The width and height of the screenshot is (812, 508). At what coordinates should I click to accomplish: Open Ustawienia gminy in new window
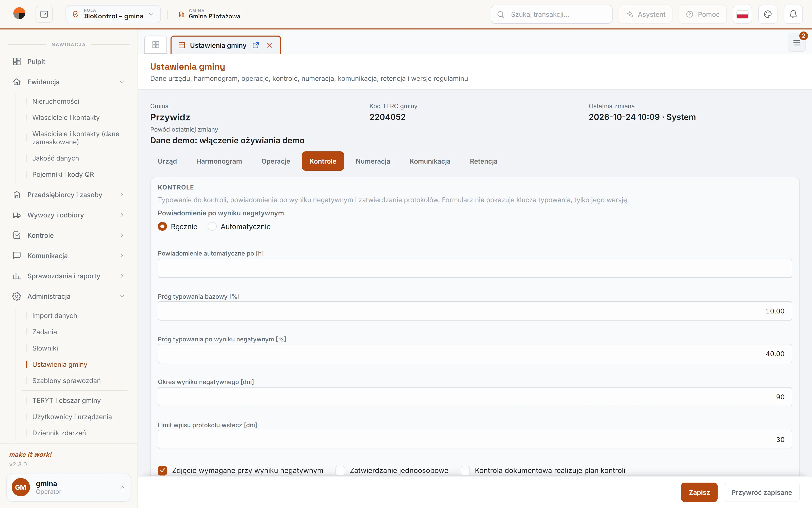pyautogui.click(x=256, y=45)
